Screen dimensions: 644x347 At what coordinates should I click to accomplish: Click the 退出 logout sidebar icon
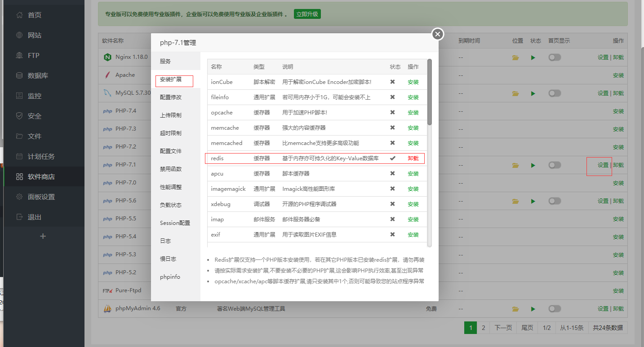coord(19,217)
